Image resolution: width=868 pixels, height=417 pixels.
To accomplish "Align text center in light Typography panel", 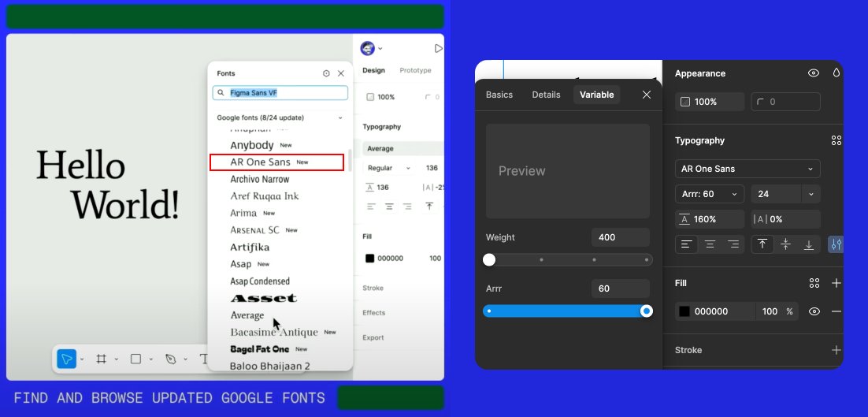I will point(390,206).
